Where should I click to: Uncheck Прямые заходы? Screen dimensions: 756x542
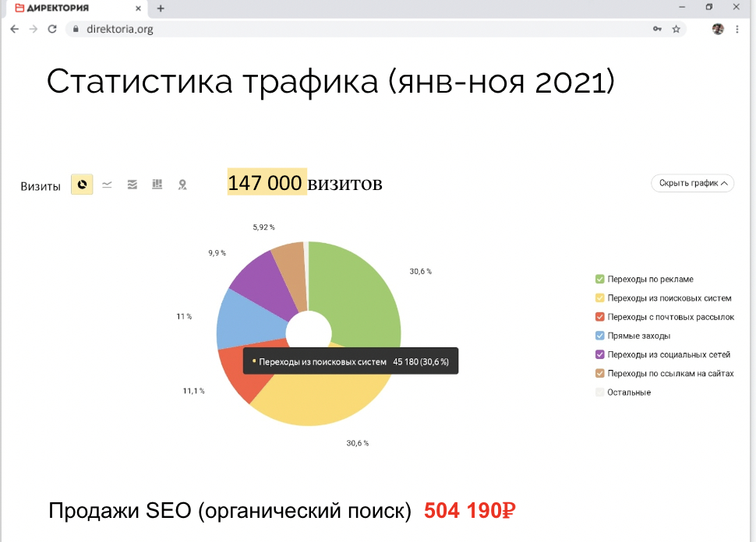pos(600,336)
